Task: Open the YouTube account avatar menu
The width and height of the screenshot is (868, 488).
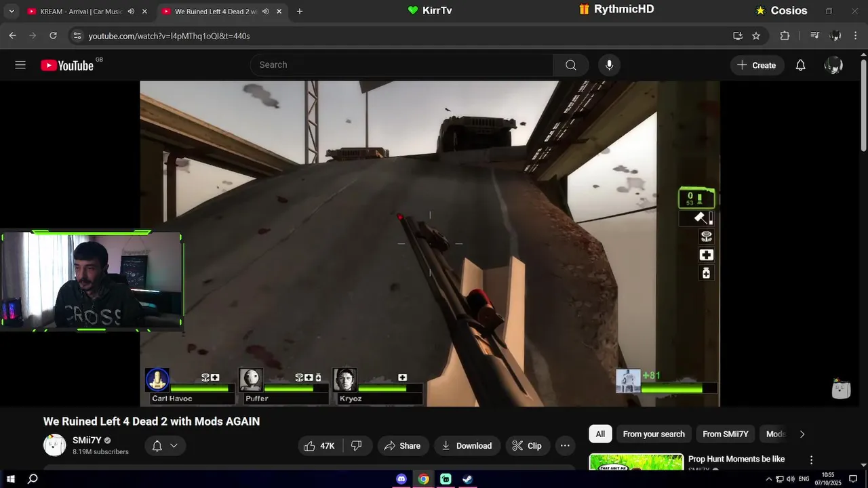Action: pyautogui.click(x=833, y=65)
